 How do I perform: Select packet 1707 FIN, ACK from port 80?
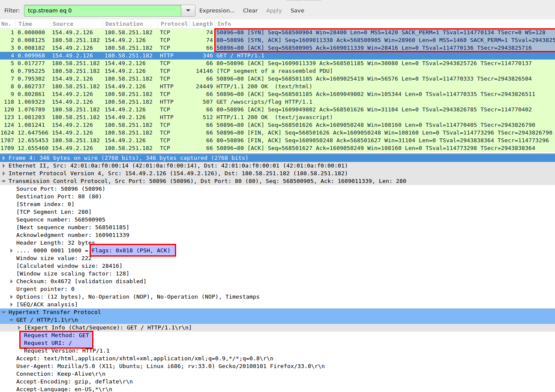277,140
